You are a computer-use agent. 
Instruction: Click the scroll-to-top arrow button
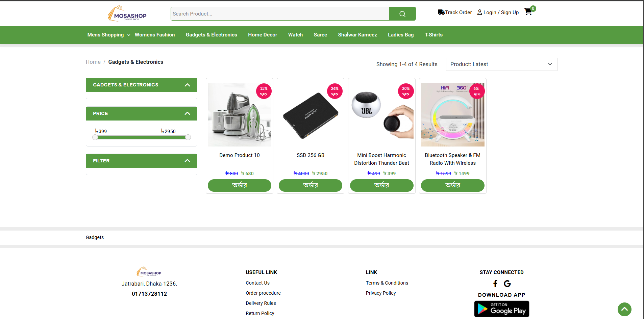pos(624,309)
